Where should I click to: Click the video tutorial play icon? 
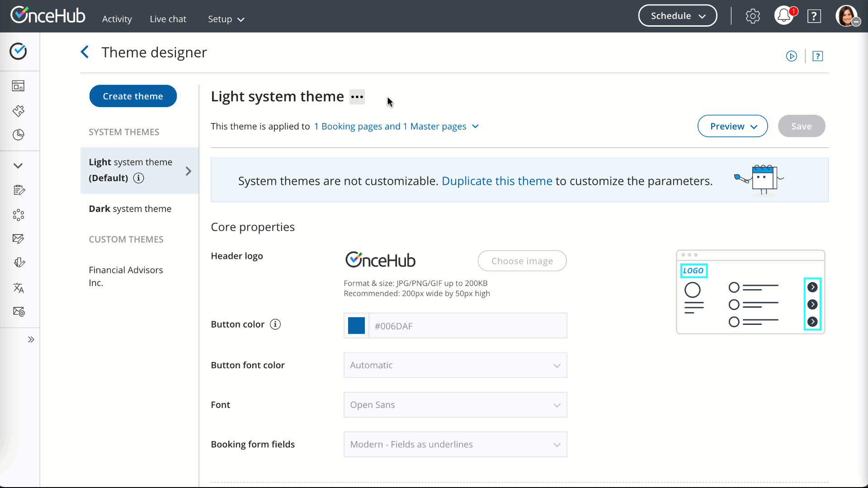coord(791,56)
